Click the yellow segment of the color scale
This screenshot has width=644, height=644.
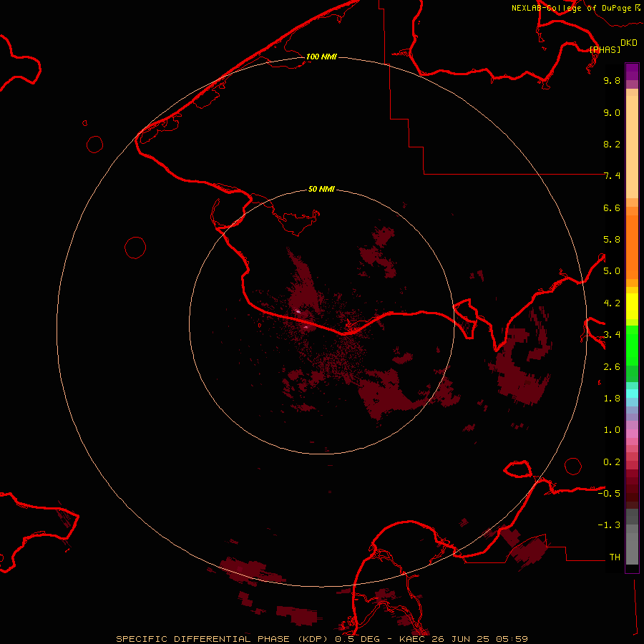632,306
